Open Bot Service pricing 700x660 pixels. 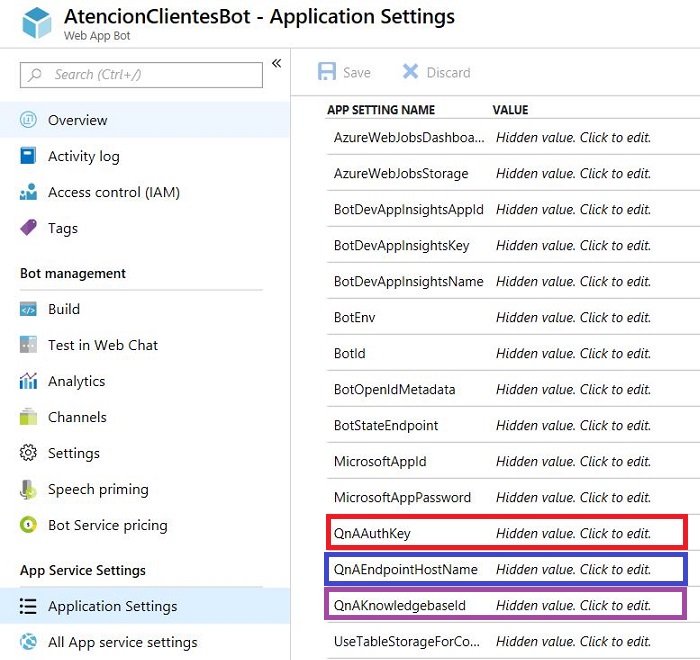pyautogui.click(x=145, y=525)
